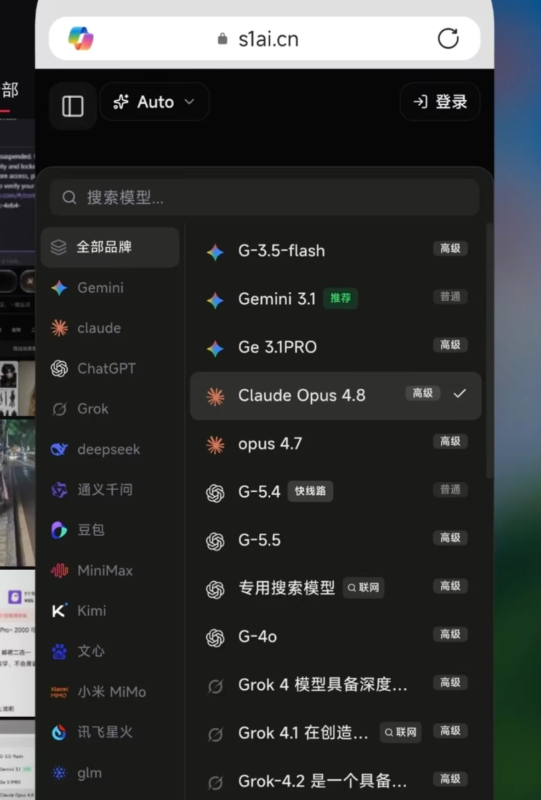Screen dimensions: 541x800
Task: Open the Auto model dropdown
Action: pyautogui.click(x=154, y=102)
